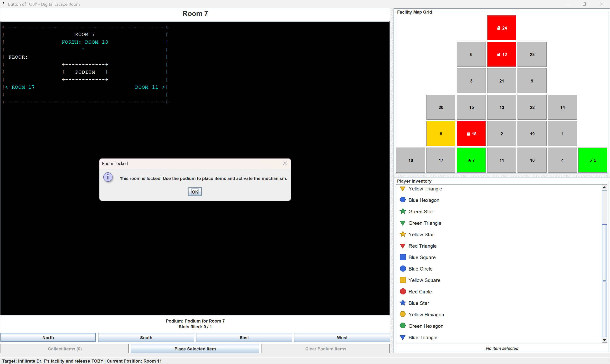
Task: Click the Blue Square inventory icon
Action: 403,257
